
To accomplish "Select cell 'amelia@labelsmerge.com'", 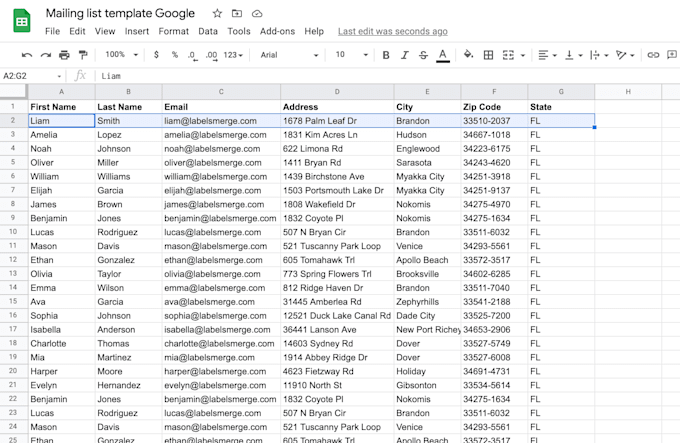I will pyautogui.click(x=221, y=135).
